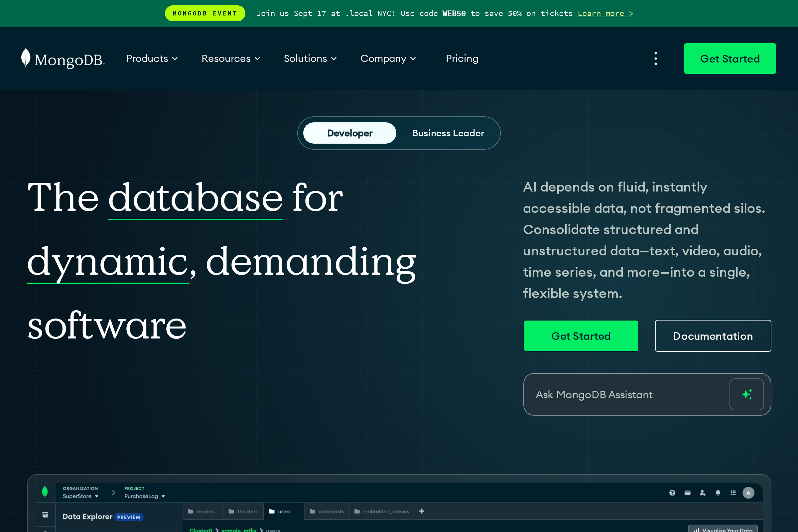
Task: Open the app grid launcher icon
Action: tap(733, 493)
